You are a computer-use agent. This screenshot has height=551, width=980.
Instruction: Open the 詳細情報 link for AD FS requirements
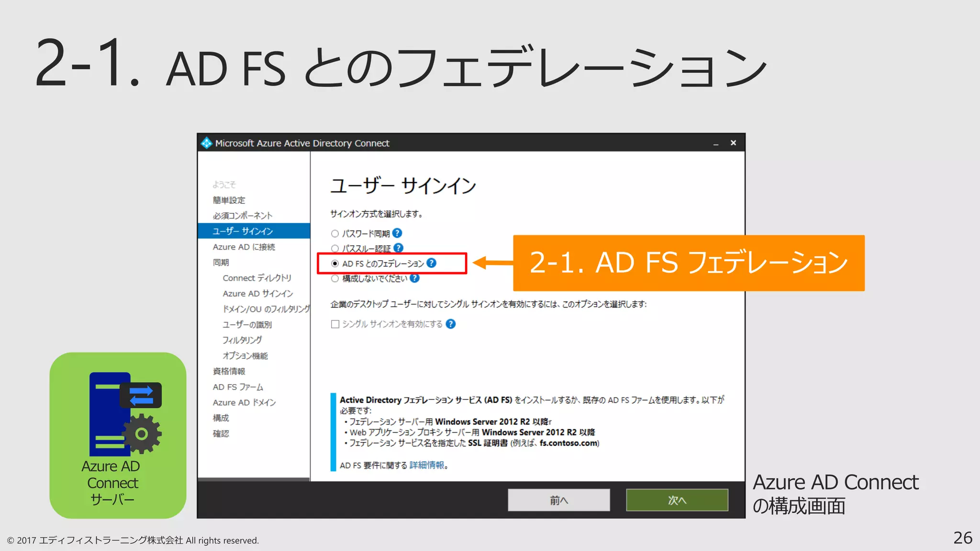[427, 465]
